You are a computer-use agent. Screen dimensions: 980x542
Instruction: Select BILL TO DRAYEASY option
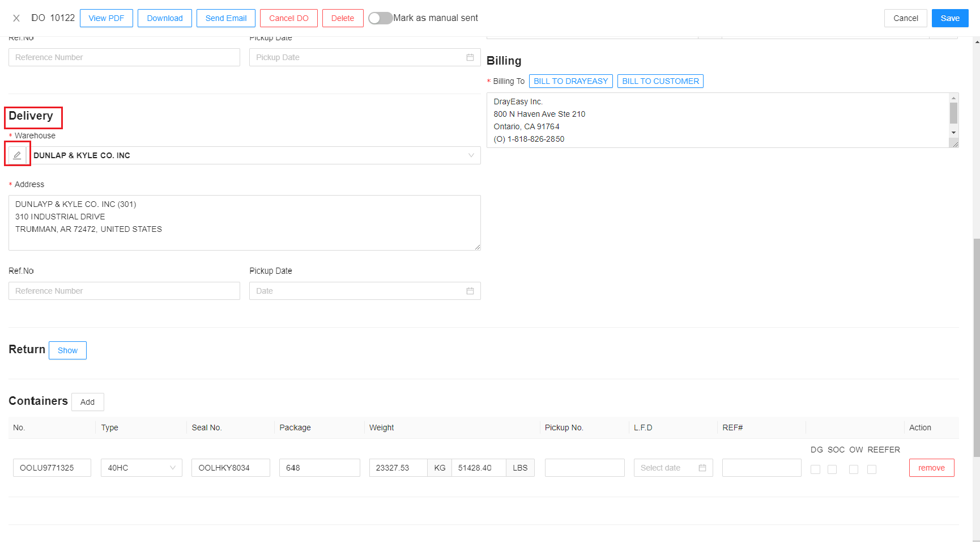coord(570,81)
